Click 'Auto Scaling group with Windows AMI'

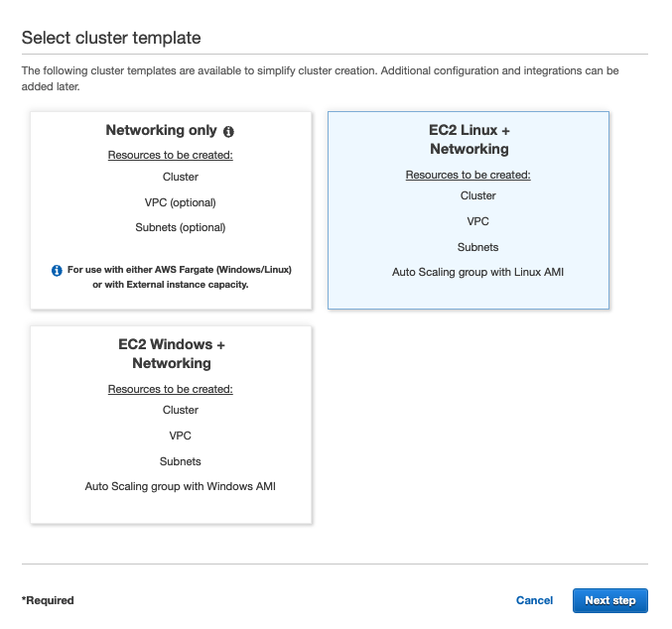coord(180,486)
